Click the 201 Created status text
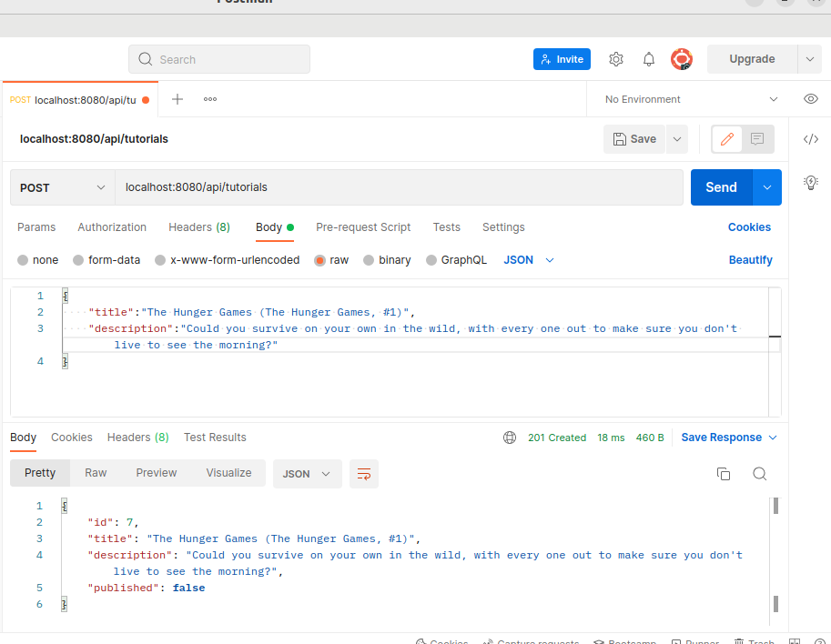831x644 pixels. [557, 438]
